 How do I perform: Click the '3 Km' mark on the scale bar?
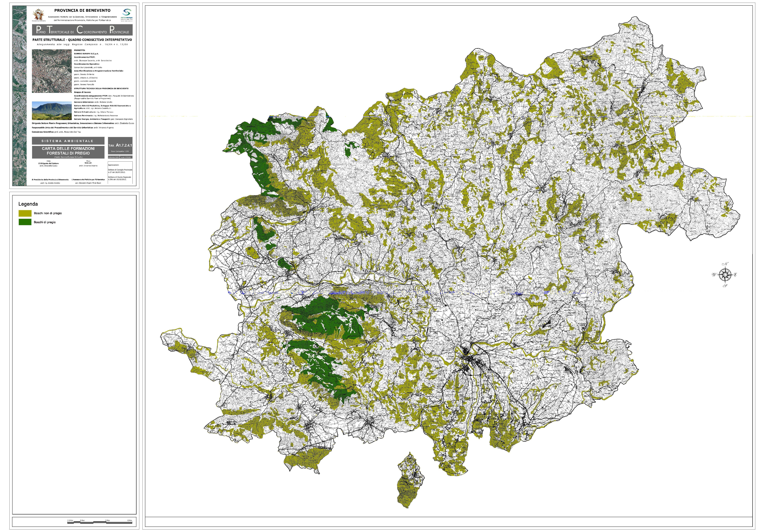108,520
